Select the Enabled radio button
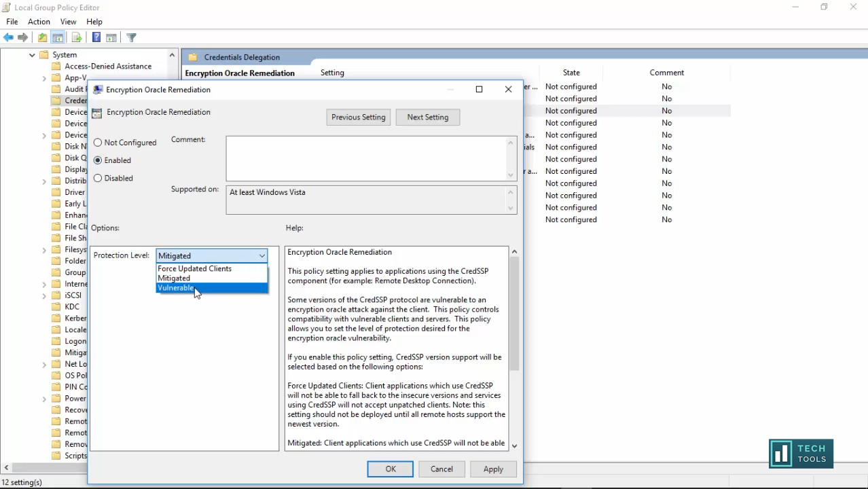The width and height of the screenshot is (868, 489). click(x=98, y=160)
